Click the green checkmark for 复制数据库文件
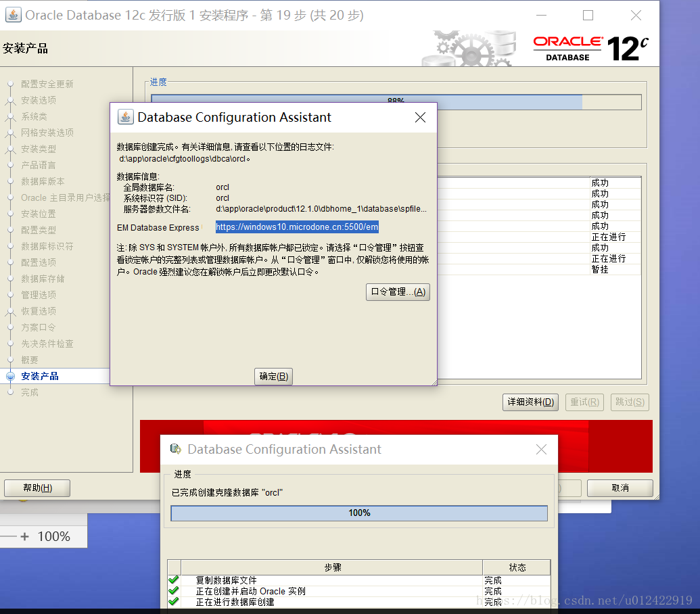The height and width of the screenshot is (614, 700). pos(174,580)
